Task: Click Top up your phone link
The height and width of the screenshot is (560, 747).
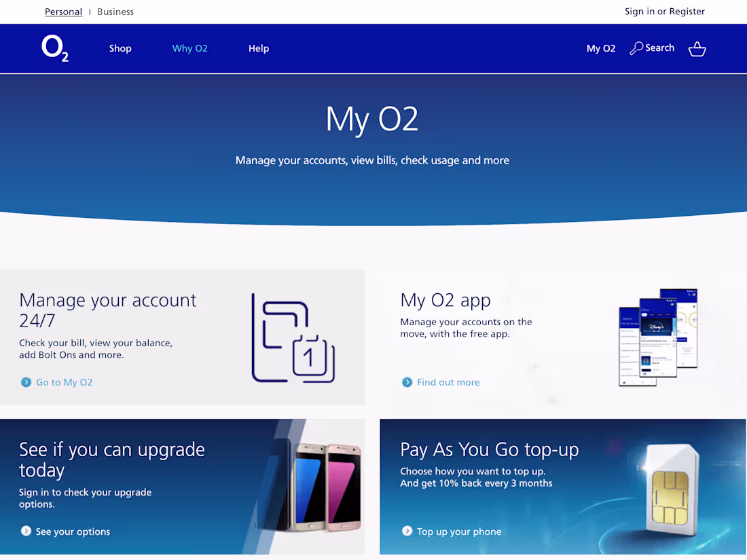Action: (459, 531)
